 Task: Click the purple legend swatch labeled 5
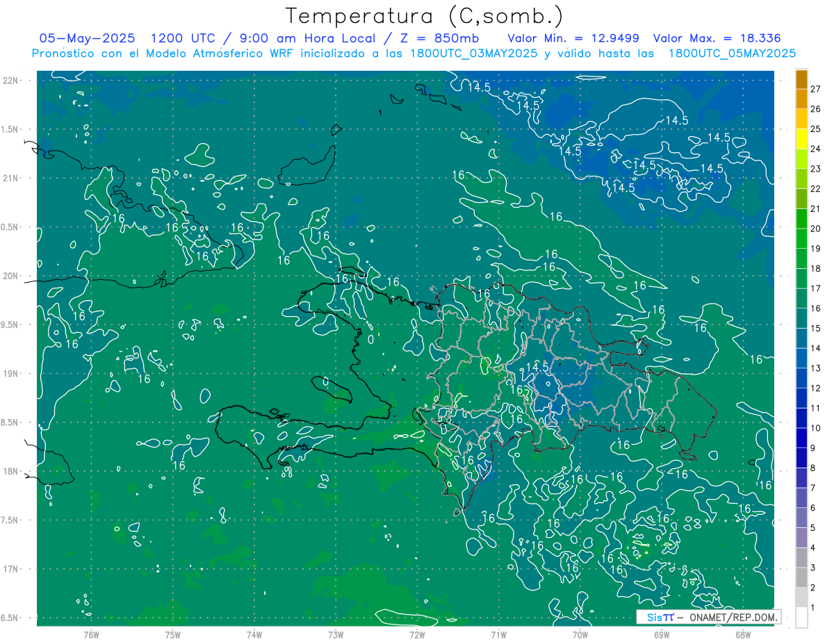tap(801, 518)
